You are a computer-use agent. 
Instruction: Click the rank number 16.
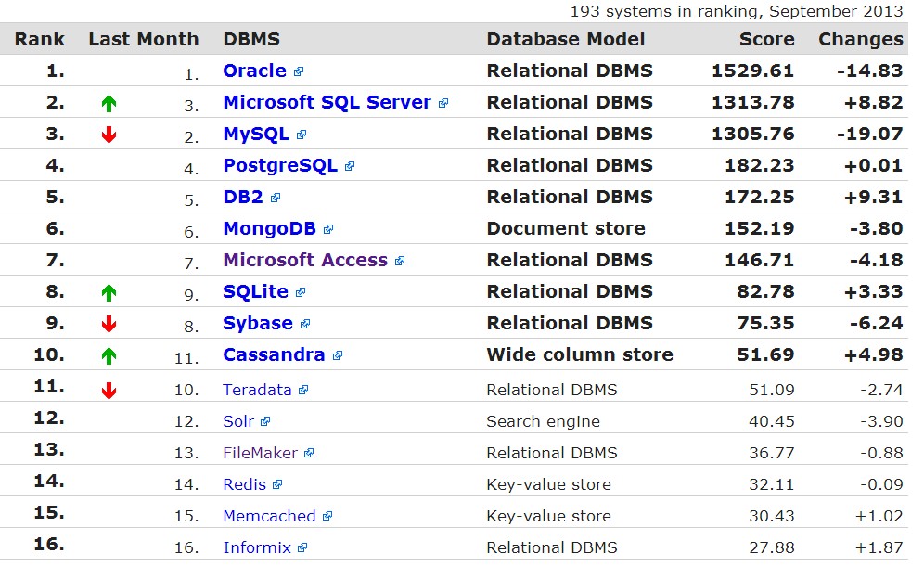point(49,544)
